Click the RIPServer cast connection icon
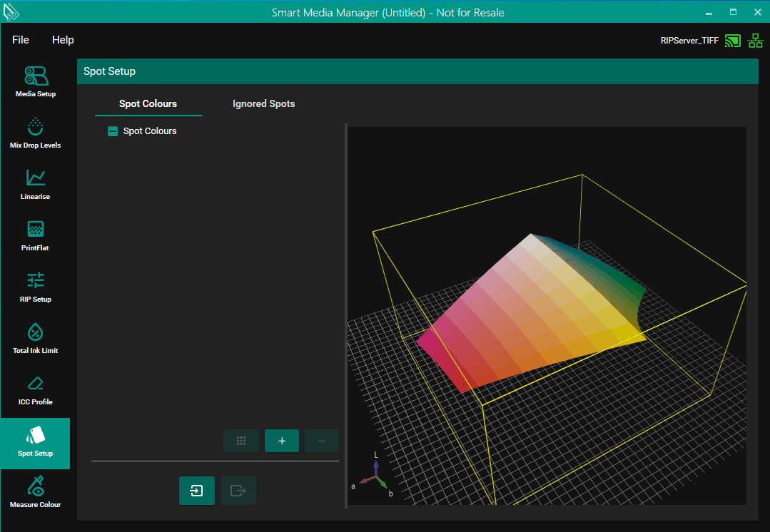Viewport: 770px width, 532px height. (732, 41)
